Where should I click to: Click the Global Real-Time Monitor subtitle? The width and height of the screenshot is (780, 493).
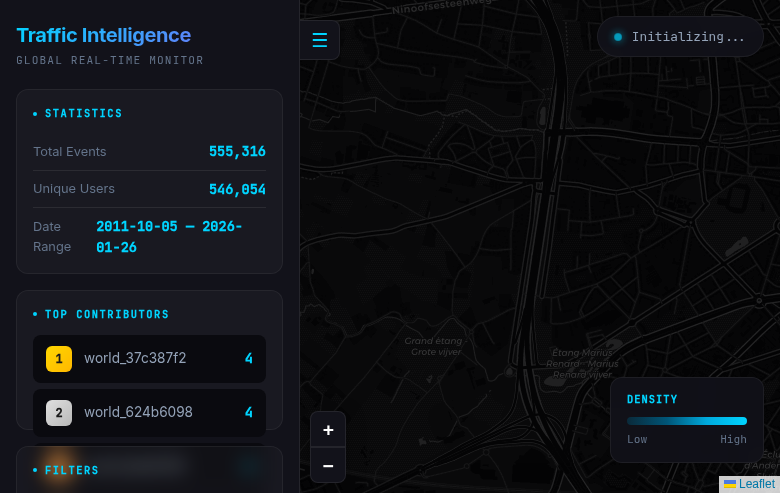110,60
